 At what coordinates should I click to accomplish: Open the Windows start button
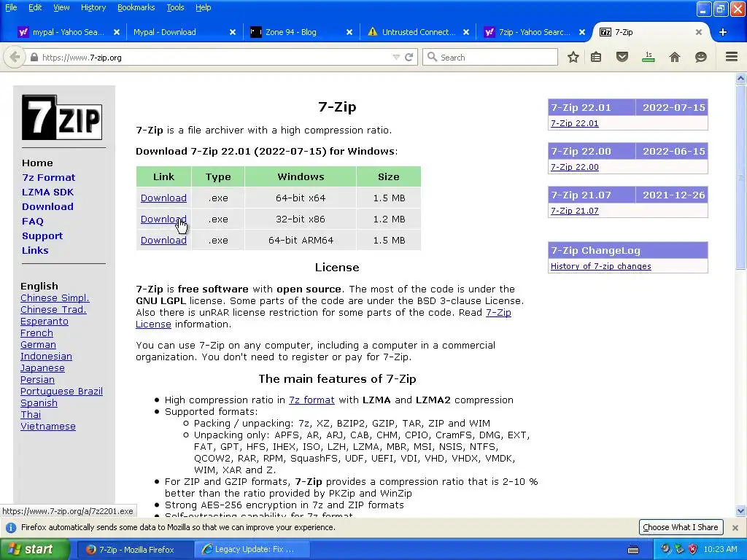34,549
